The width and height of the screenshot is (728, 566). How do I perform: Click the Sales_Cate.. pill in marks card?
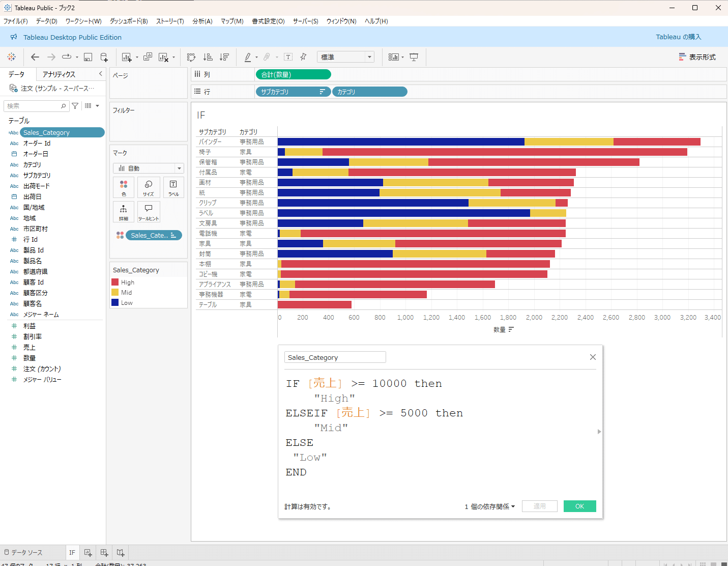coord(154,236)
